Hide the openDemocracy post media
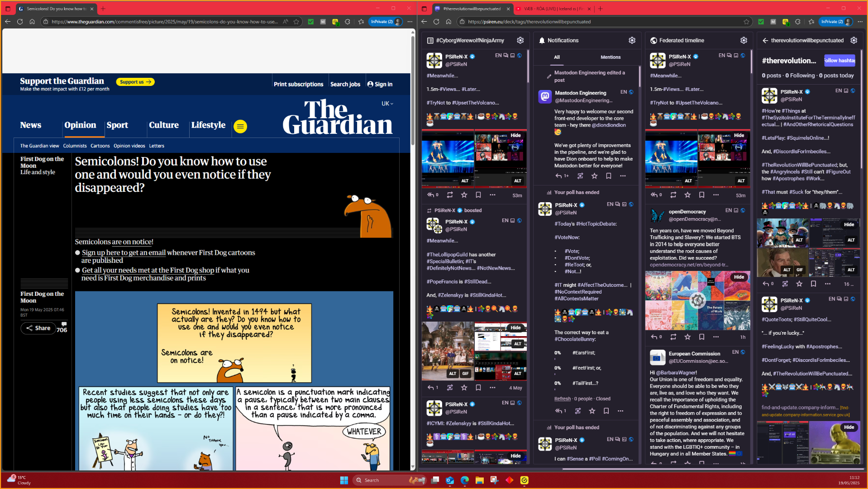868x489 pixels. [739, 277]
